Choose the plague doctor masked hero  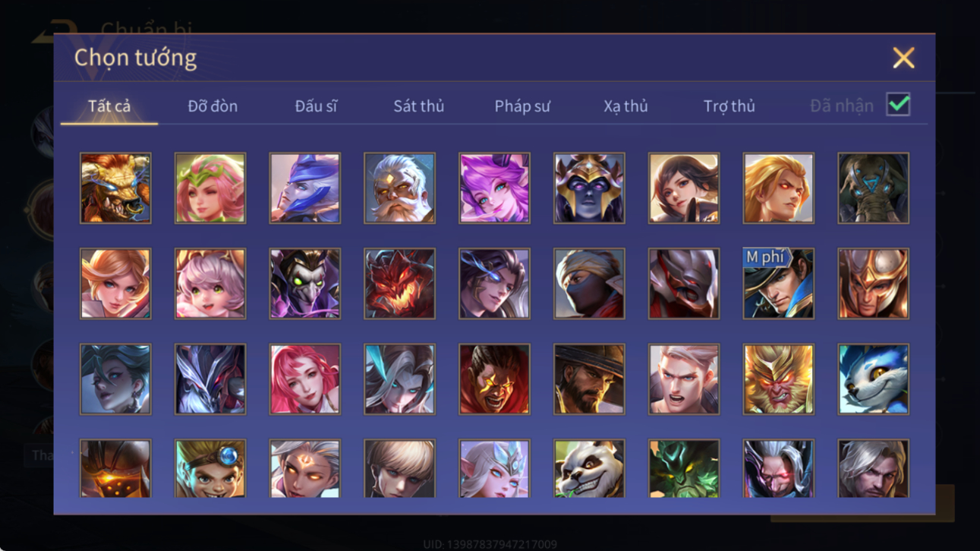pyautogui.click(x=304, y=283)
